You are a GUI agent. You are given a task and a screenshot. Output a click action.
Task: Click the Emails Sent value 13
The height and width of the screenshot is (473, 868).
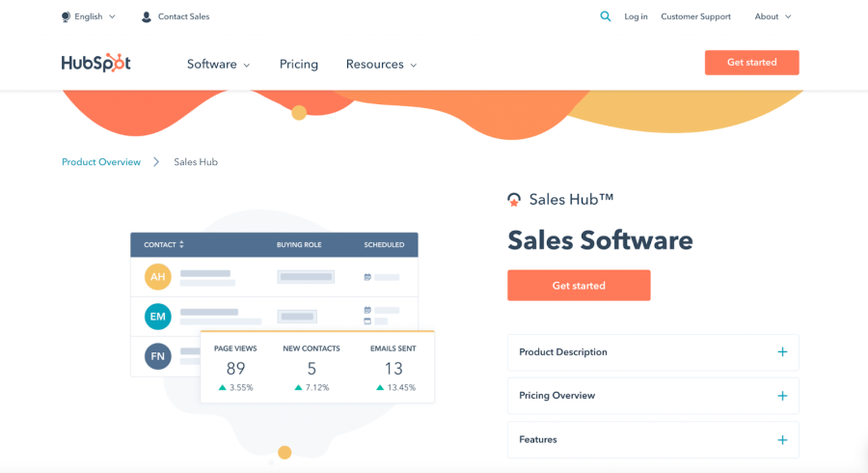coord(393,369)
